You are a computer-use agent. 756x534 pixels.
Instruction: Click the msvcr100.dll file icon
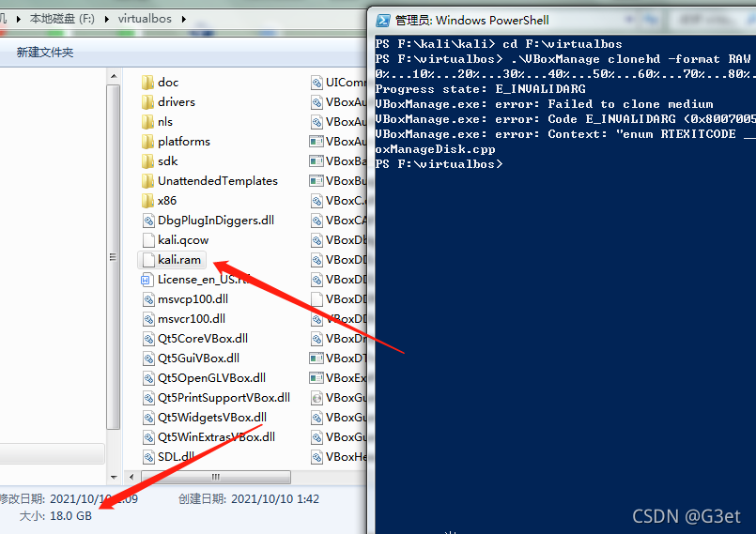(x=148, y=319)
